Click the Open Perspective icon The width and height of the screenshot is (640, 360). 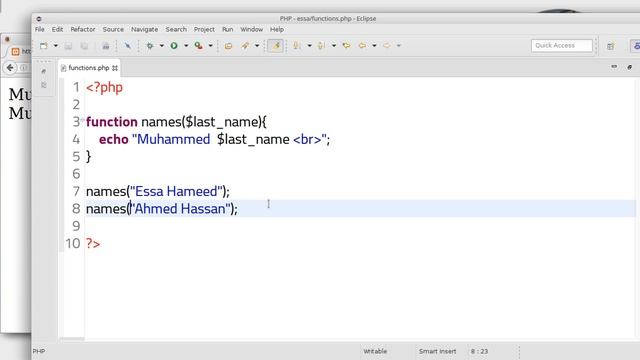610,46
